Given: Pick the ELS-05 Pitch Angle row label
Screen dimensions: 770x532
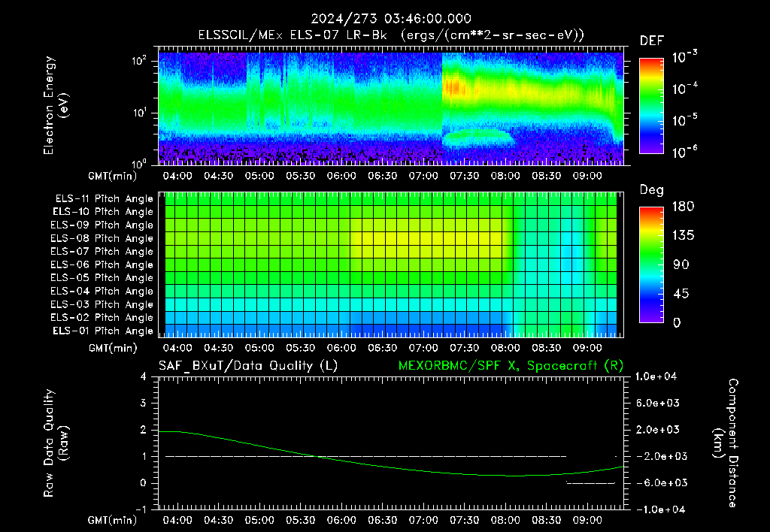Looking at the screenshot, I should click(102, 278).
